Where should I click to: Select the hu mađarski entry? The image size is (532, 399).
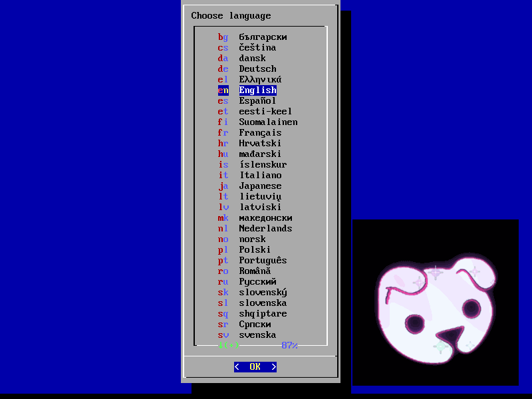pyautogui.click(x=250, y=154)
